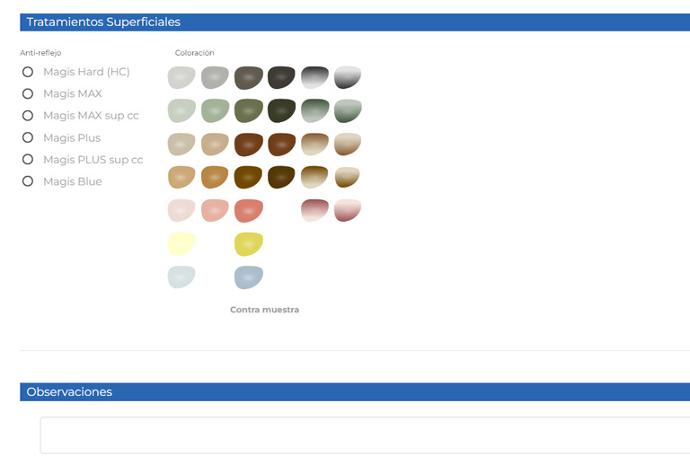
Task: Click the Tratamientos Superficiales section header
Action: 104,22
